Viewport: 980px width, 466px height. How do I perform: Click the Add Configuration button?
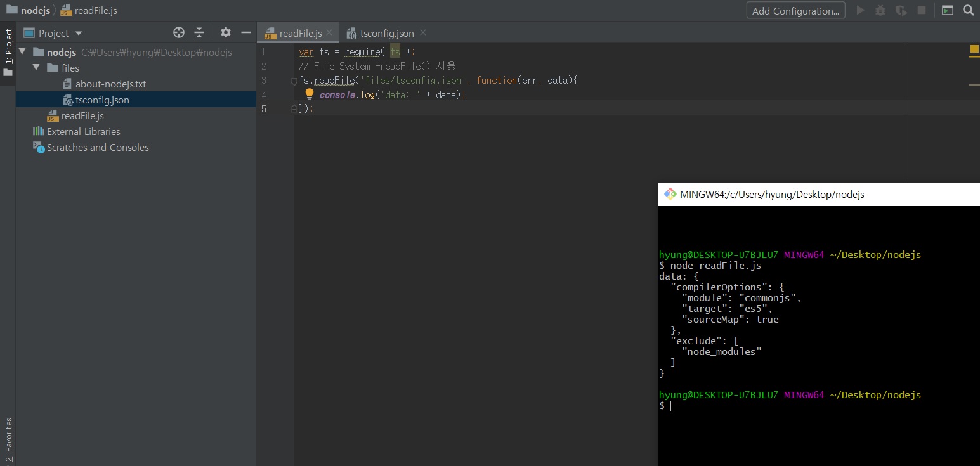[795, 11]
